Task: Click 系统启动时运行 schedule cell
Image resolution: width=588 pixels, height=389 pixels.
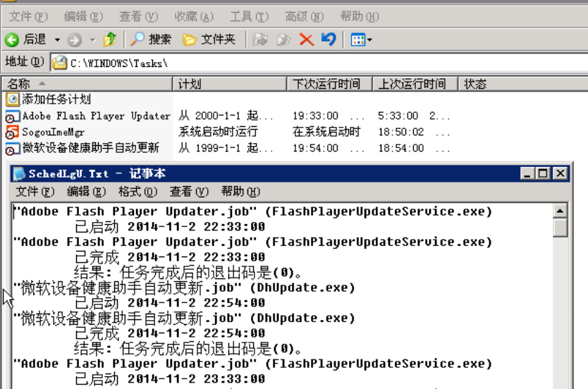Action: pos(219,132)
